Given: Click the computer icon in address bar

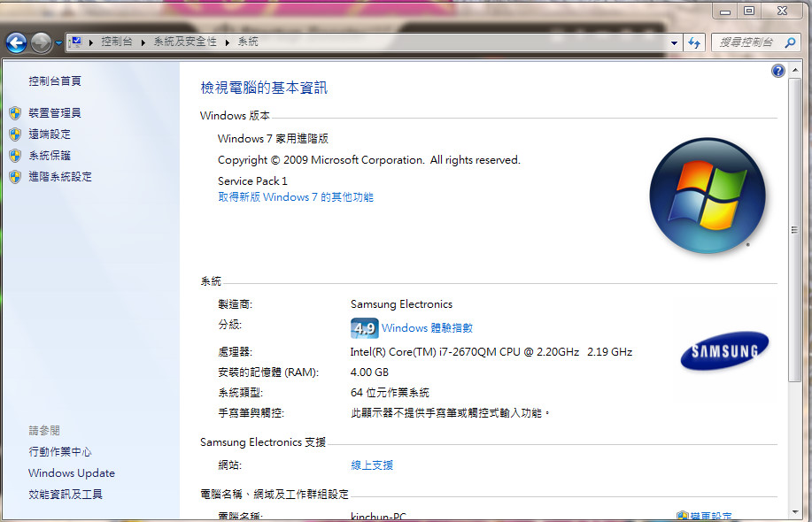Looking at the screenshot, I should click(x=76, y=42).
